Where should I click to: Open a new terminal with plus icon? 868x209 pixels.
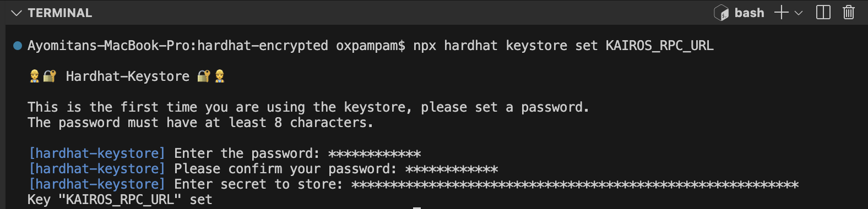[x=781, y=13]
